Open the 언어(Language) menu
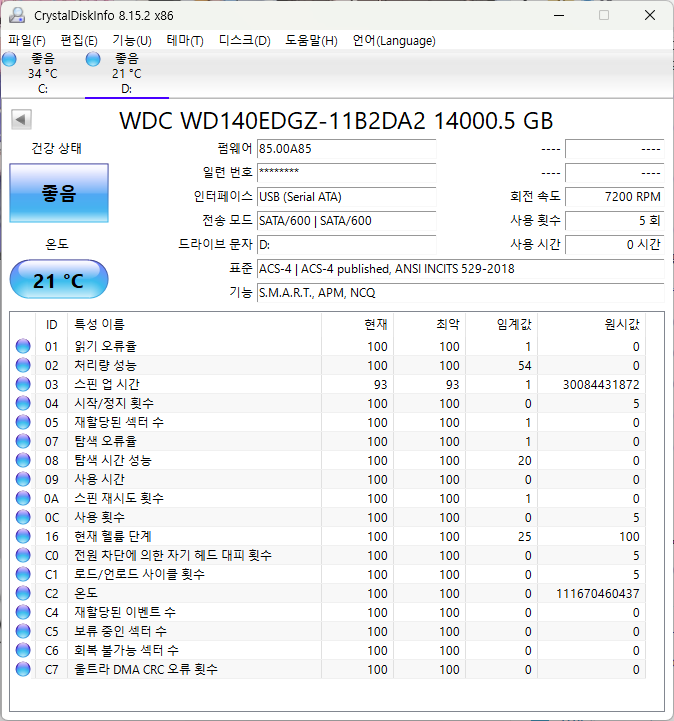This screenshot has width=674, height=721. (x=394, y=40)
